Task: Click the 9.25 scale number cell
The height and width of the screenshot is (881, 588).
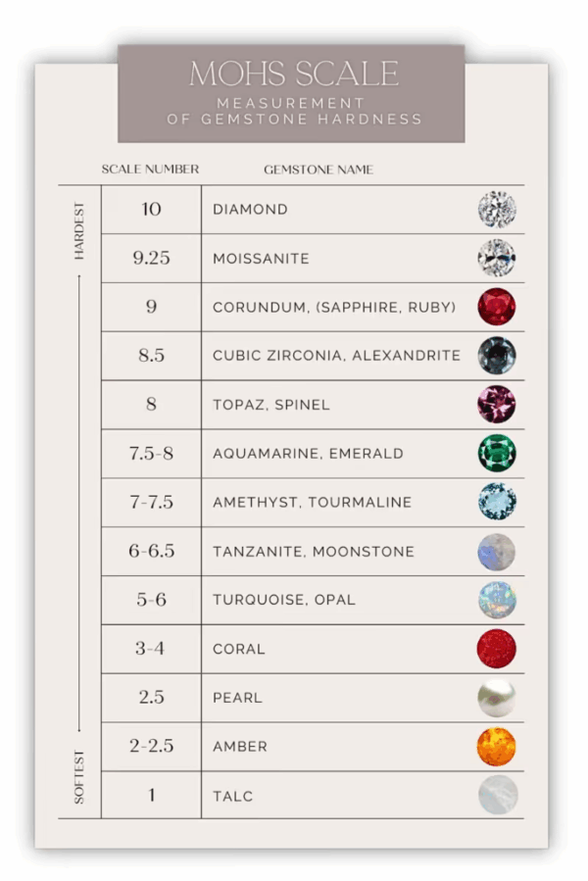Action: pyautogui.click(x=151, y=258)
